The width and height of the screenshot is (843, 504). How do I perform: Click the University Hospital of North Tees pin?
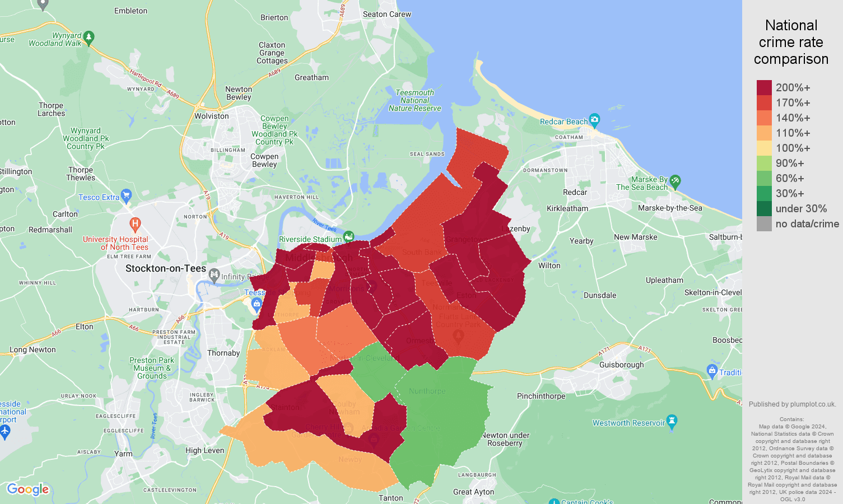pyautogui.click(x=134, y=225)
